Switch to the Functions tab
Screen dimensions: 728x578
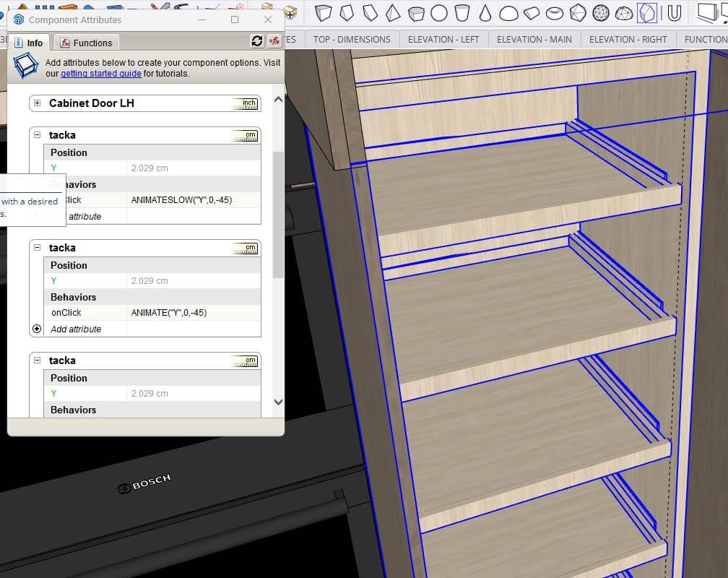point(87,42)
